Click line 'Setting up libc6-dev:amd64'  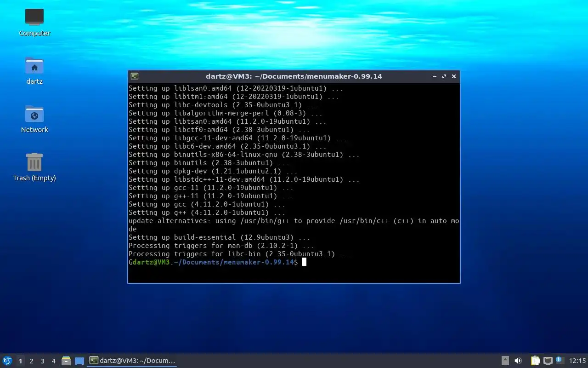coord(227,146)
